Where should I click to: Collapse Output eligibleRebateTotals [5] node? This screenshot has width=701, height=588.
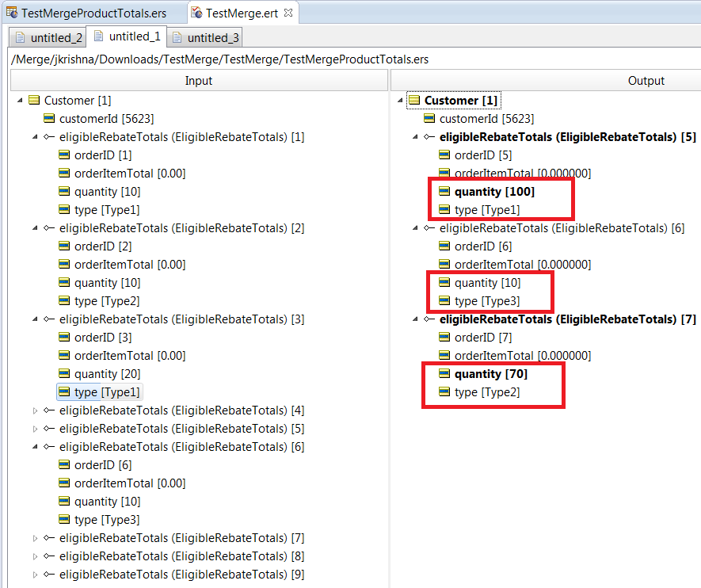(x=415, y=137)
